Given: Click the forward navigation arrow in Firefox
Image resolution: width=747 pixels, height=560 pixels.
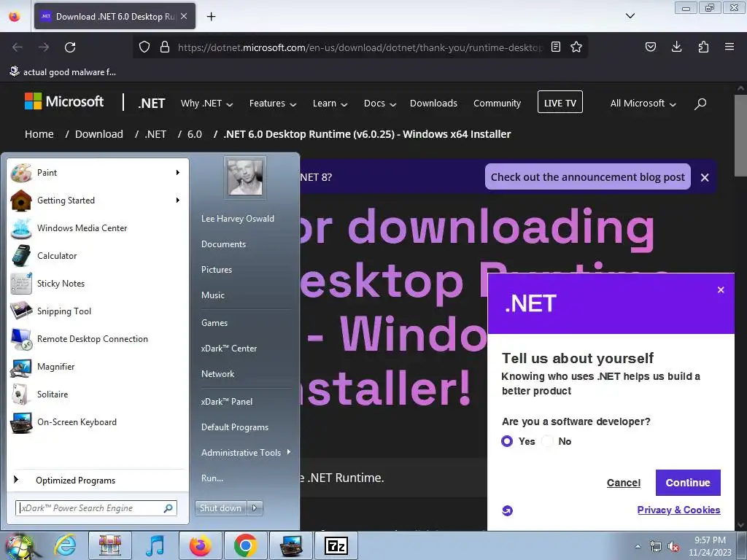Looking at the screenshot, I should pos(44,47).
